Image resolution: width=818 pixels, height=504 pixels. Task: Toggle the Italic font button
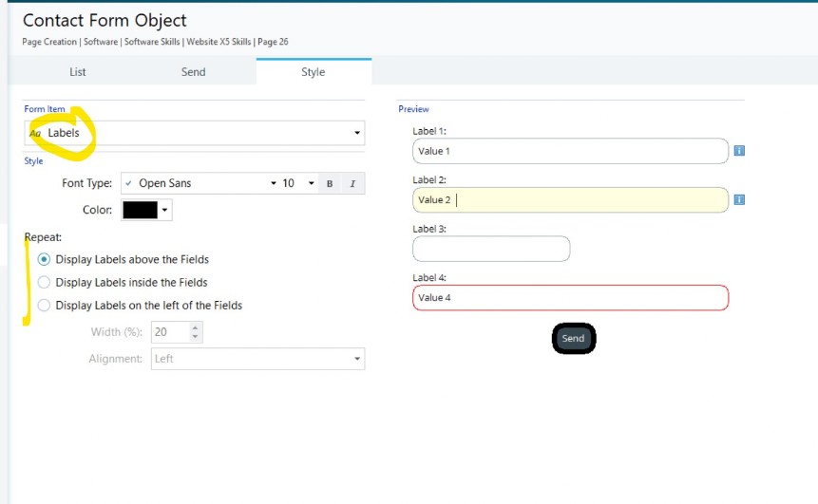352,183
